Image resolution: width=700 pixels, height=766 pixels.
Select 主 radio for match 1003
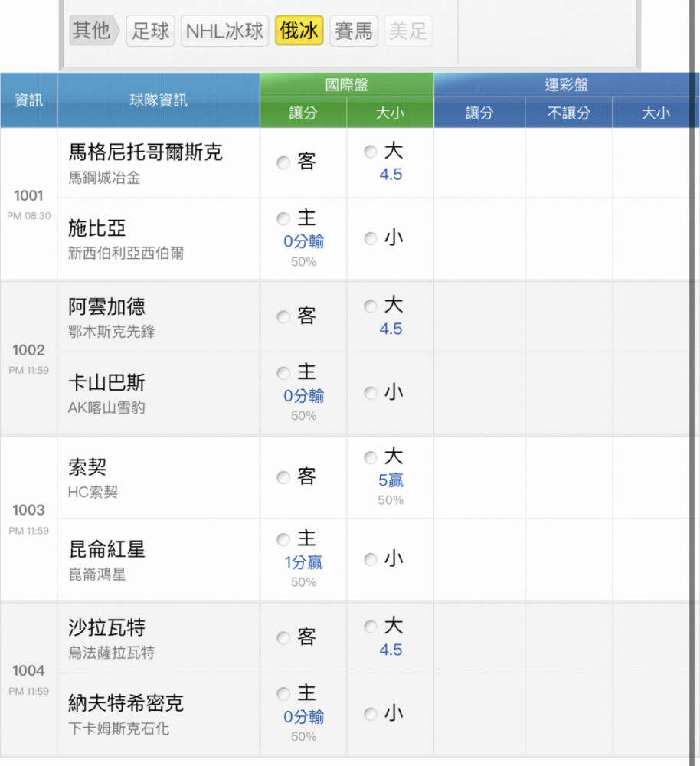[283, 540]
